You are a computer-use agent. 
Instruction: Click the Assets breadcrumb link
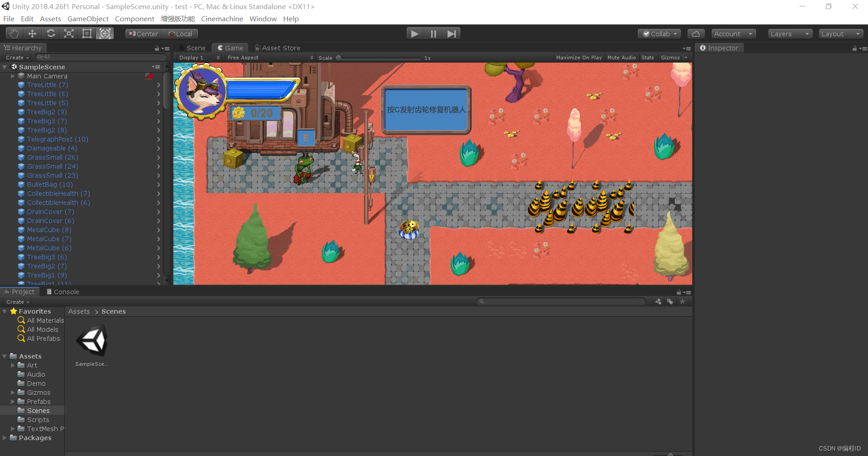click(x=79, y=311)
